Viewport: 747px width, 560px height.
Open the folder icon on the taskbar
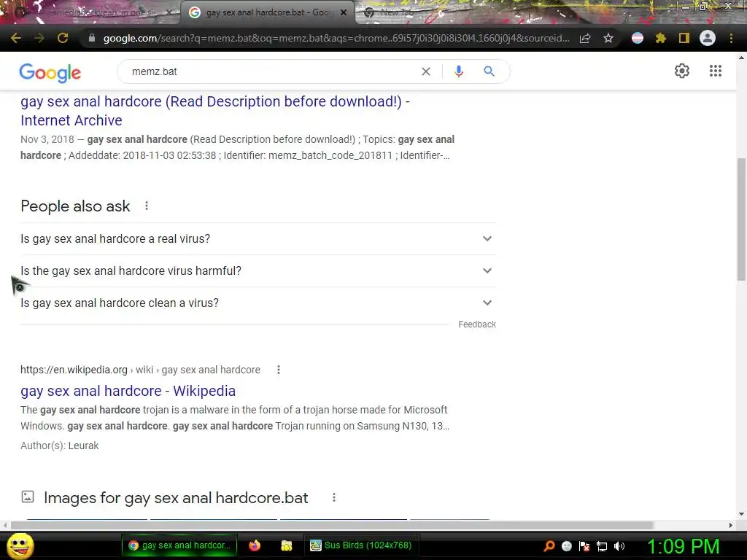286,545
